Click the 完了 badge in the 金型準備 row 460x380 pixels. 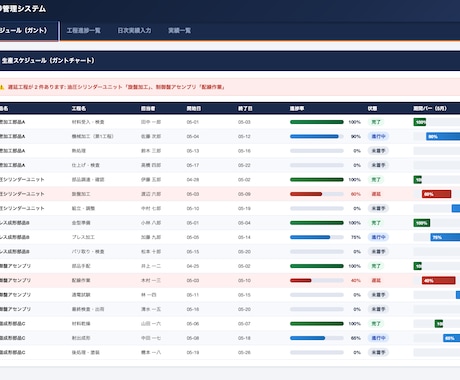click(x=376, y=223)
